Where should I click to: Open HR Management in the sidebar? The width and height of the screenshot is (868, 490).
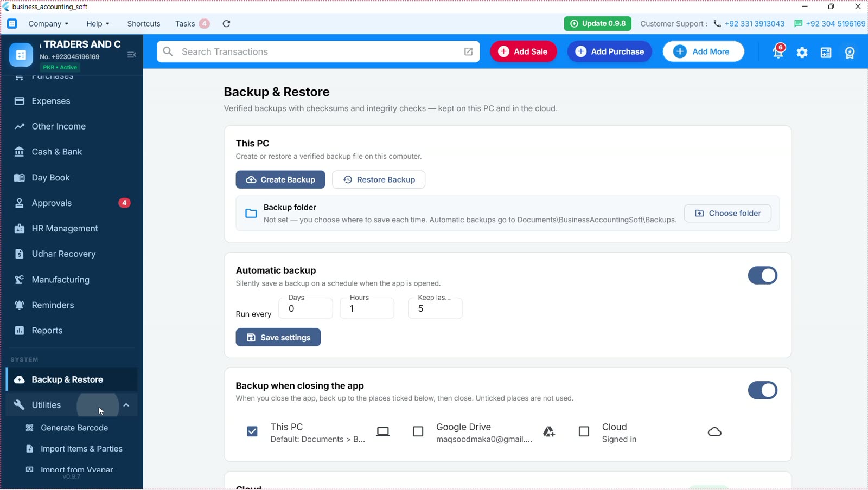click(x=72, y=228)
